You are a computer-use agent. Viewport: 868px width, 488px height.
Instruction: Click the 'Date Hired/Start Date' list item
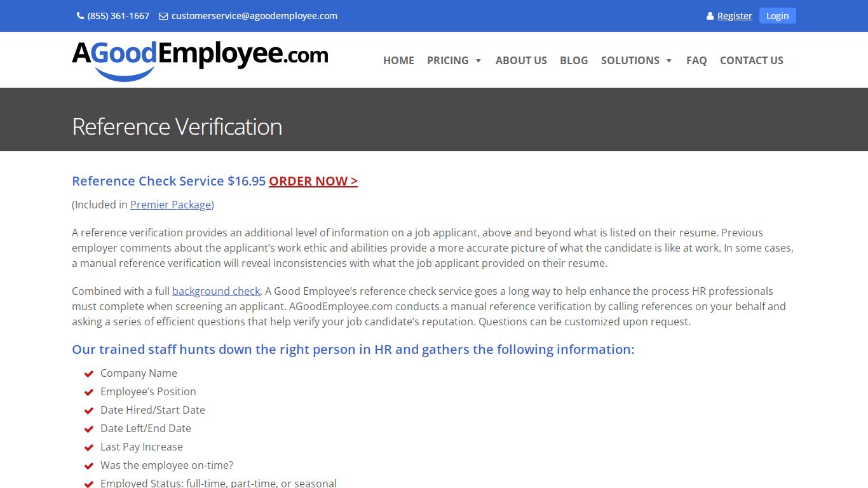tap(153, 410)
